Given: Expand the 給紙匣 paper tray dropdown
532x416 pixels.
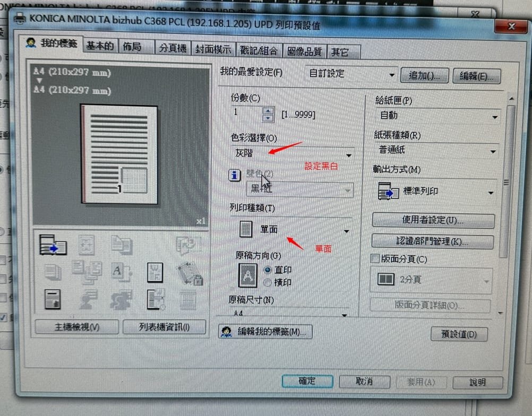Looking at the screenshot, I should click(436, 116).
